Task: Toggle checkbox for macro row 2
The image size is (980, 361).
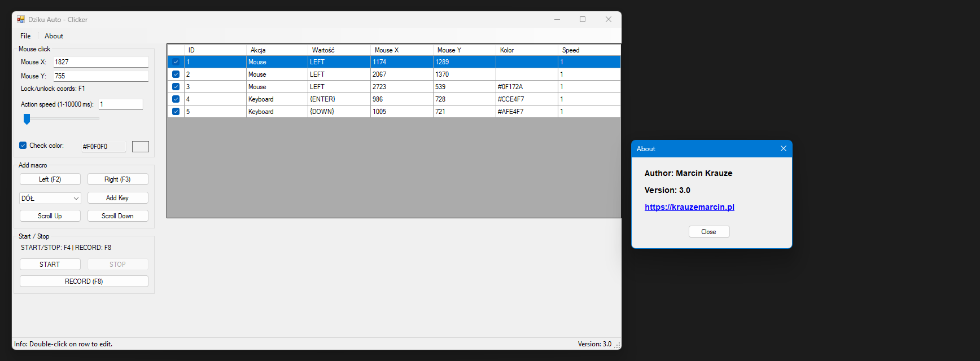Action: 176,74
